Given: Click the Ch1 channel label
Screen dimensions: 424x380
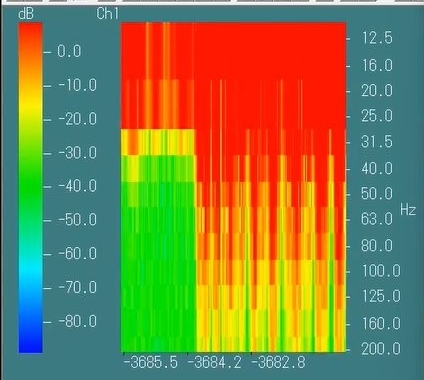Looking at the screenshot, I should point(107,14).
